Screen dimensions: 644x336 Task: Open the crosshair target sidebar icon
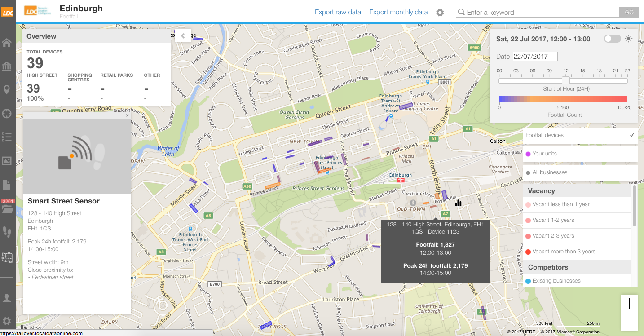pyautogui.click(x=7, y=113)
